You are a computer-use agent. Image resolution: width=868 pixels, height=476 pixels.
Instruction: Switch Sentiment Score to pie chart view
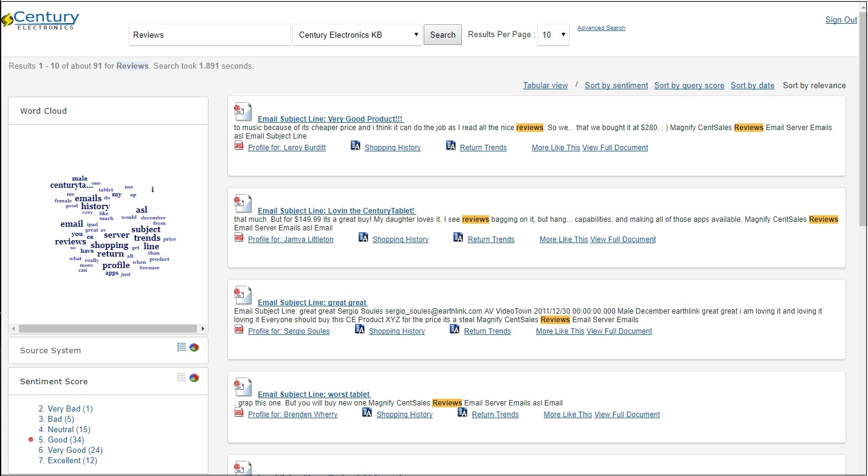(x=194, y=378)
